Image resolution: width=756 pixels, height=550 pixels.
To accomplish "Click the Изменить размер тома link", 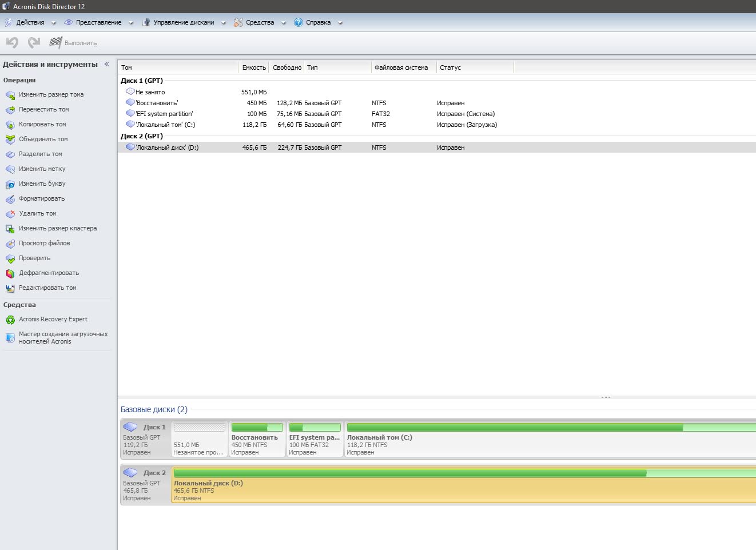I will coord(51,94).
